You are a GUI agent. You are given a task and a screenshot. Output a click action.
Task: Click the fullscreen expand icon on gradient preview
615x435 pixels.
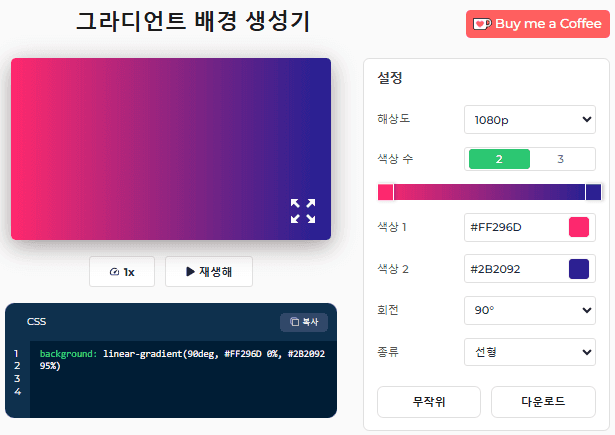coord(303,211)
